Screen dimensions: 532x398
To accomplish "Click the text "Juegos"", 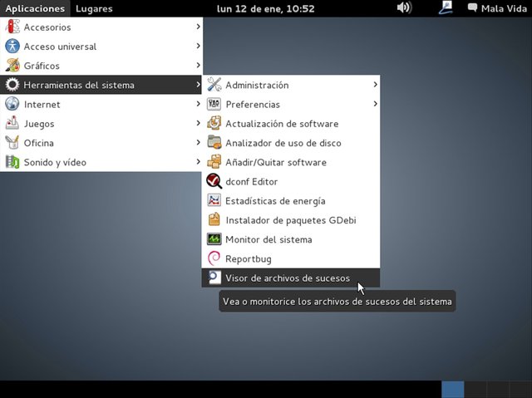I will pos(39,124).
